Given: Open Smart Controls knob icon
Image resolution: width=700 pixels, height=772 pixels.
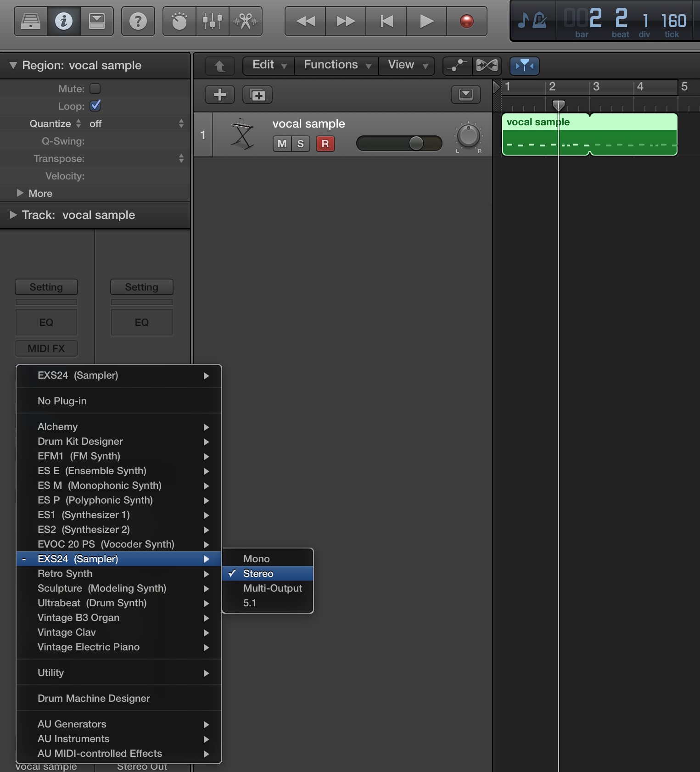Looking at the screenshot, I should coord(179,21).
